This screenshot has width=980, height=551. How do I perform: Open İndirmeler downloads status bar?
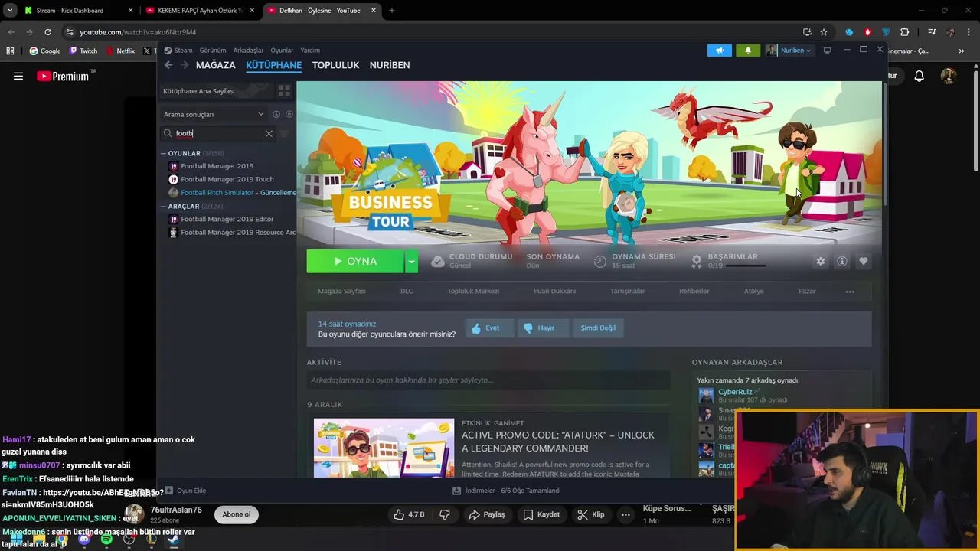click(507, 491)
